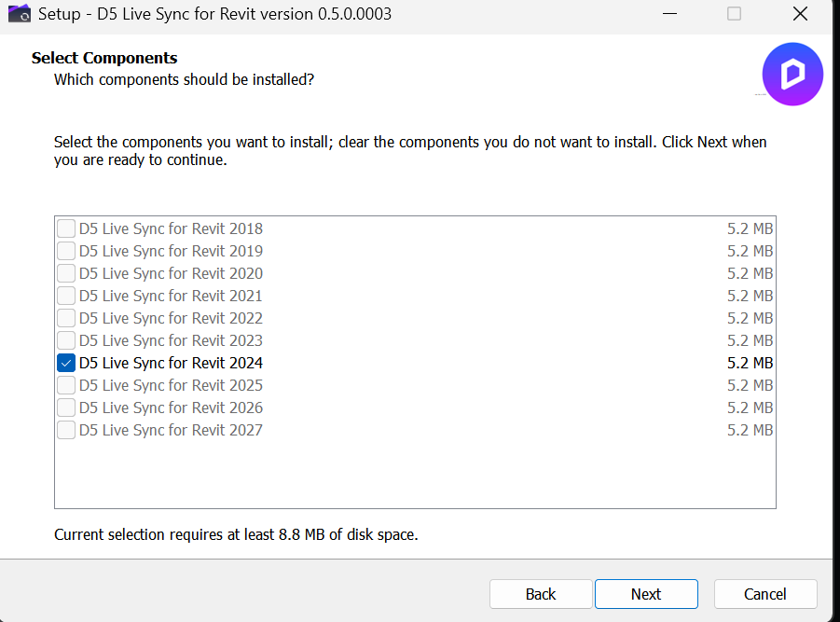Check D5 Live Sync for Revit 2026
The height and width of the screenshot is (622, 840).
tap(66, 408)
